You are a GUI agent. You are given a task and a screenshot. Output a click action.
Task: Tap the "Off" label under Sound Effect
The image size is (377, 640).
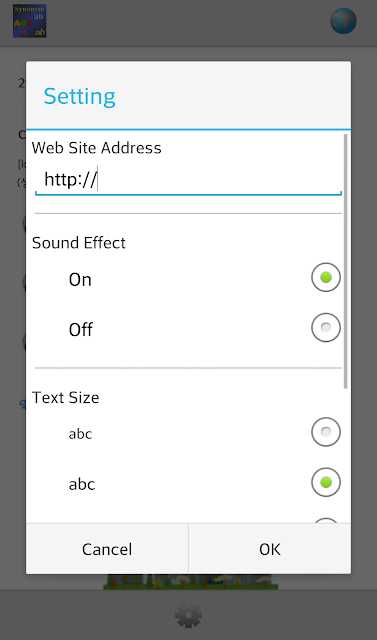(81, 330)
